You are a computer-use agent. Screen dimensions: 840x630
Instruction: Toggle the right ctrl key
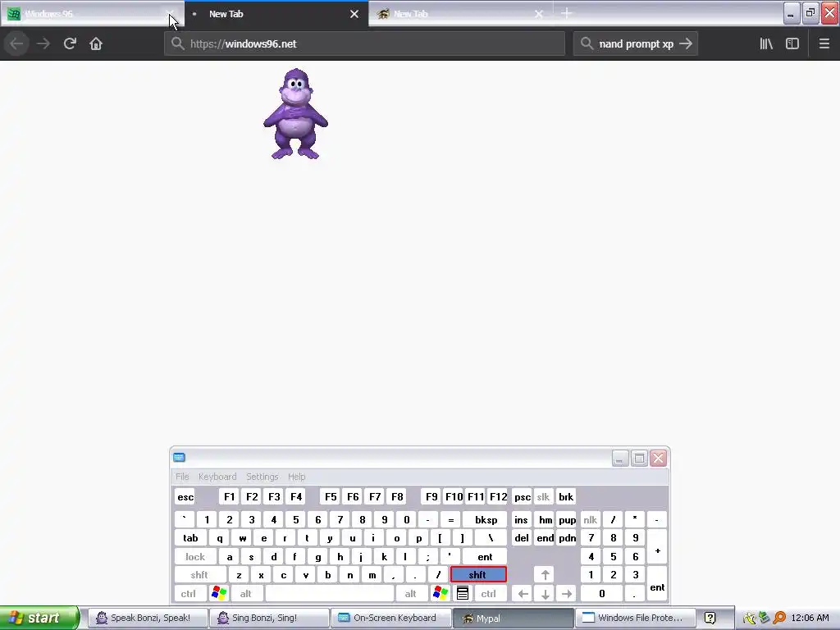[x=489, y=594]
